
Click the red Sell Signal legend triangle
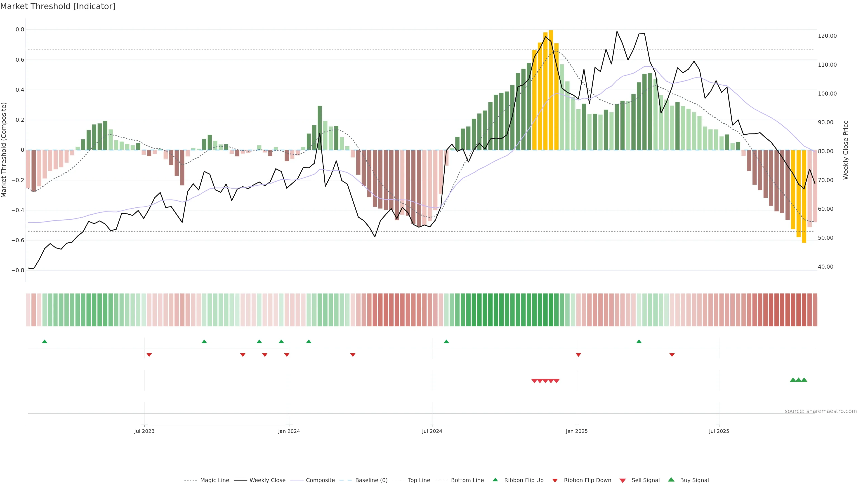tap(623, 480)
